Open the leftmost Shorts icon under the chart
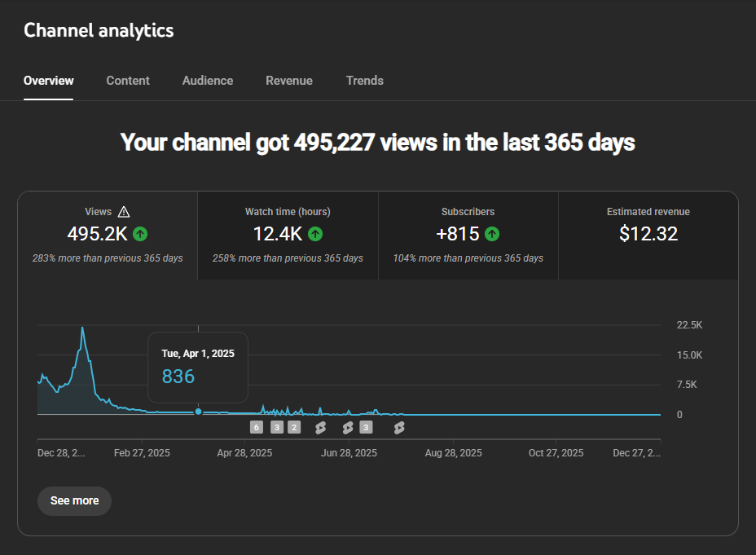756x555 pixels. click(320, 427)
